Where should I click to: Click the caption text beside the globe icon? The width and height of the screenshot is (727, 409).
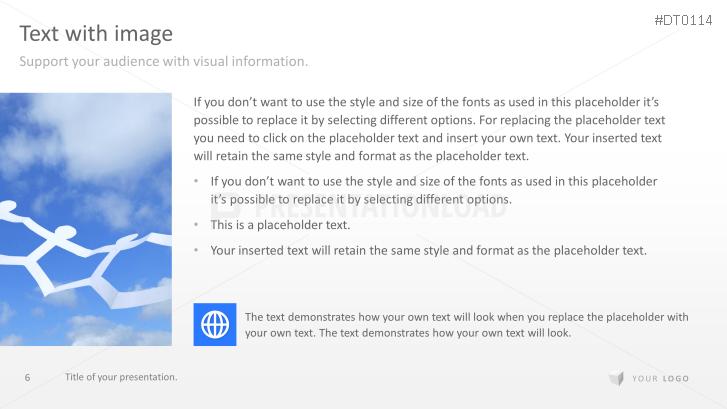466,325
